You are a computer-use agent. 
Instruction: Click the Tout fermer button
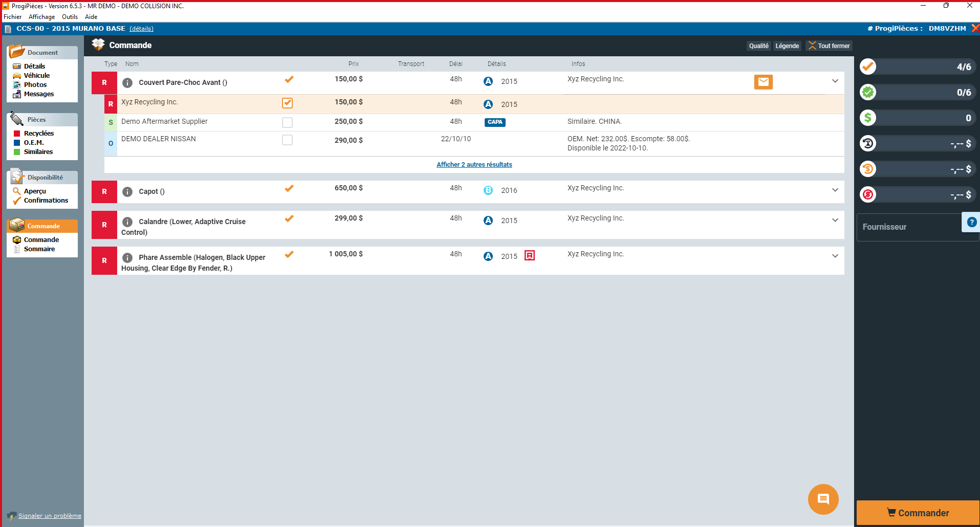pos(829,46)
